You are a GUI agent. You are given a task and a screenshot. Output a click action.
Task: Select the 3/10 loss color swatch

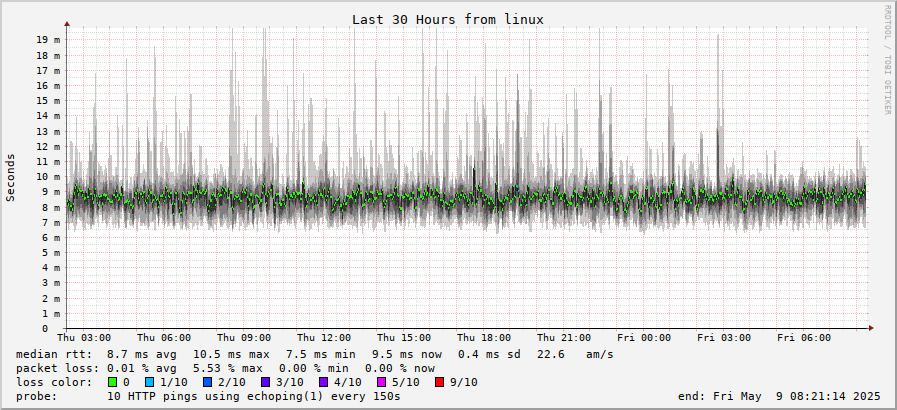point(265,382)
